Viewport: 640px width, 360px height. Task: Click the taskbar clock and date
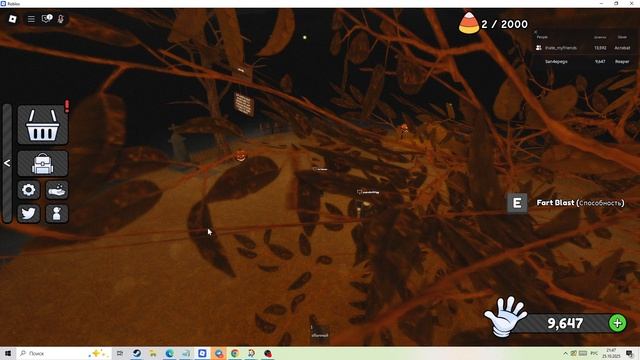point(611,353)
